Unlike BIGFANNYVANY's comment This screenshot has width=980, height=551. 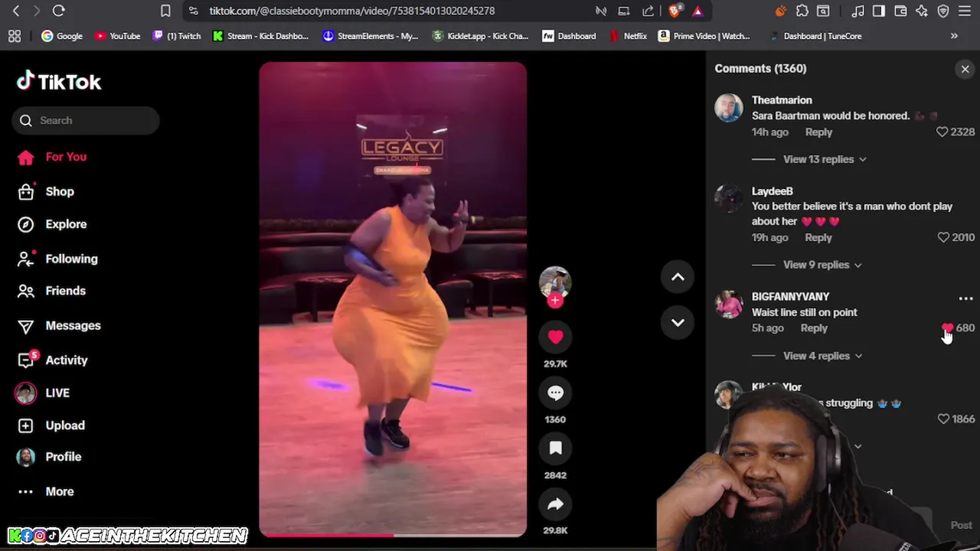tap(948, 328)
